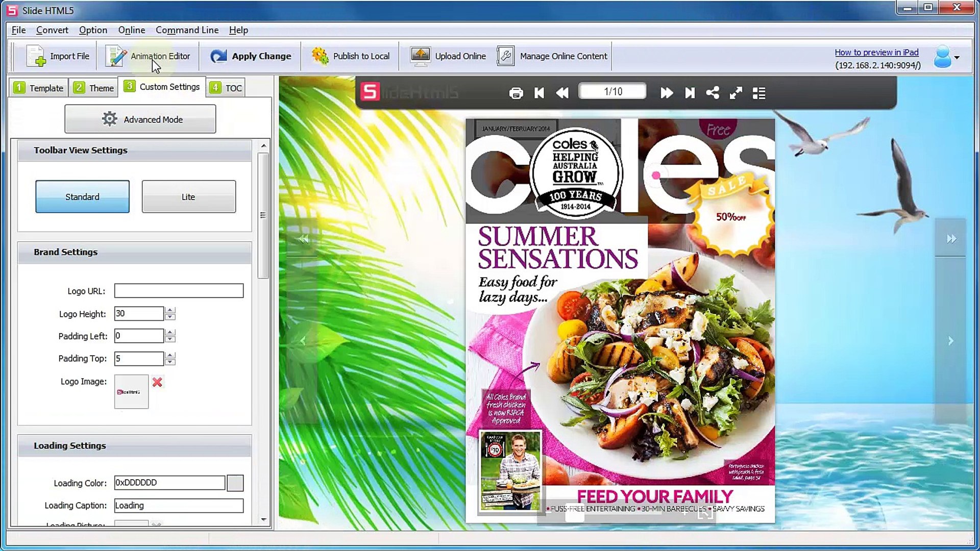980x551 pixels.
Task: Switch to the Template tab
Action: point(39,88)
